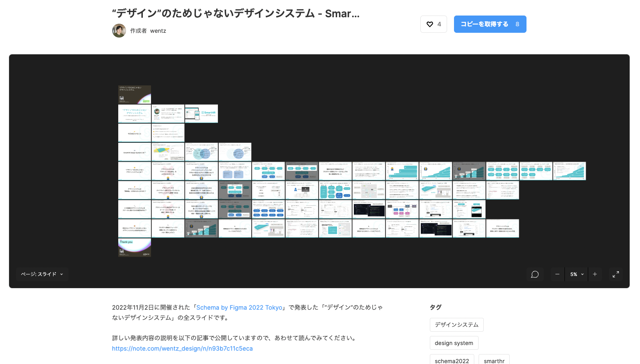Viewport: 640px width, 364px height.
Task: Like the file by clicking the heart icon
Action: pyautogui.click(x=430, y=24)
